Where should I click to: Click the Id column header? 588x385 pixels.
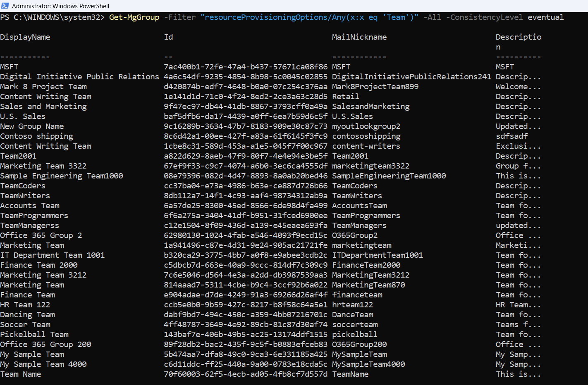(168, 37)
